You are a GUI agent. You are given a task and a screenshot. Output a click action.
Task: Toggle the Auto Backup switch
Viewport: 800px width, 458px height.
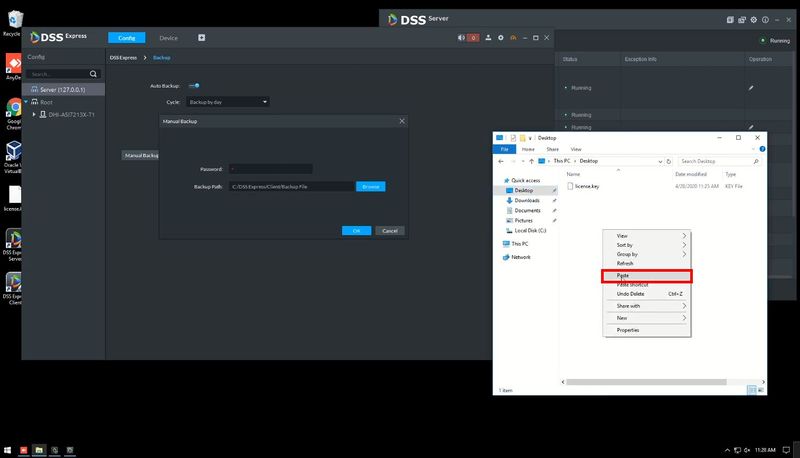pyautogui.click(x=194, y=86)
